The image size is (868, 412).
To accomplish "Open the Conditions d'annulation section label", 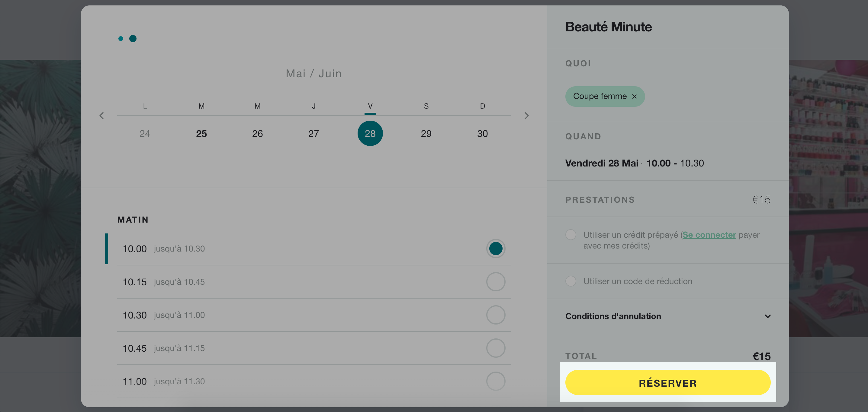I will 613,316.
